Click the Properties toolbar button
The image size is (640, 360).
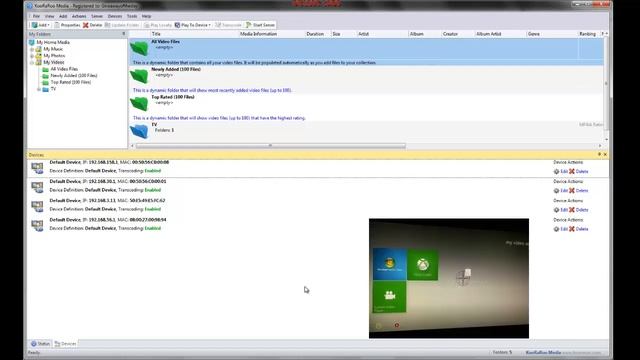tap(67, 25)
